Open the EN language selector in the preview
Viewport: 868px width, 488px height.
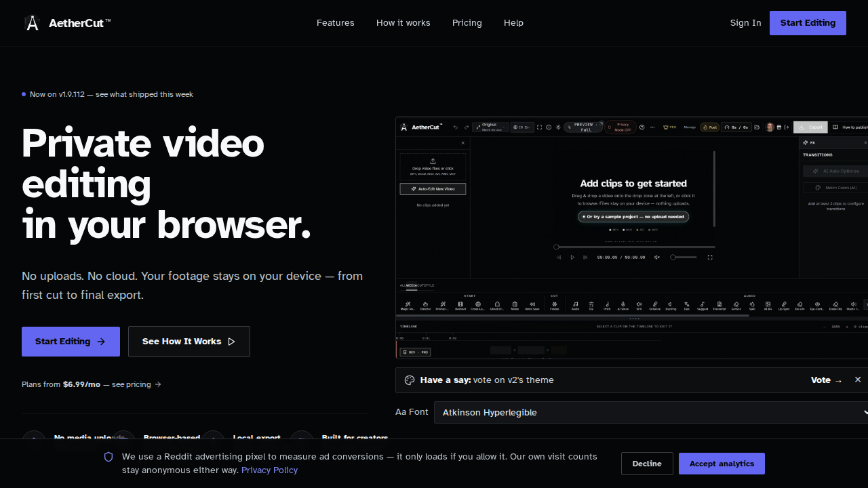522,127
